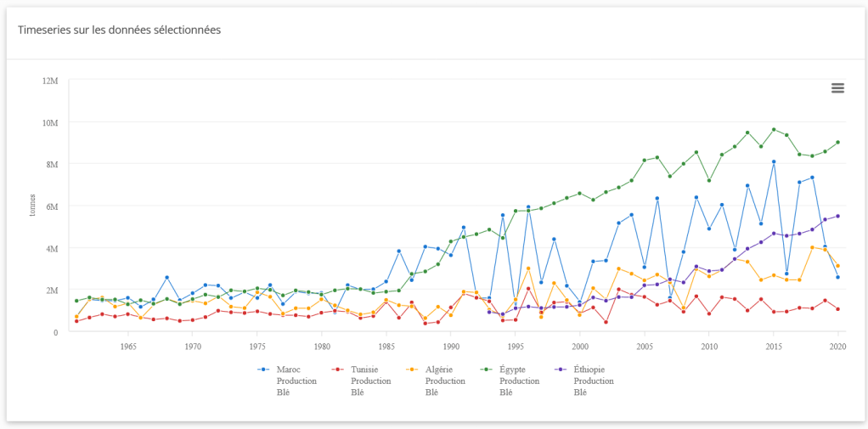Image resolution: width=868 pixels, height=429 pixels.
Task: Toggle the Éthiopie Production Blé legend text
Action: (593, 381)
